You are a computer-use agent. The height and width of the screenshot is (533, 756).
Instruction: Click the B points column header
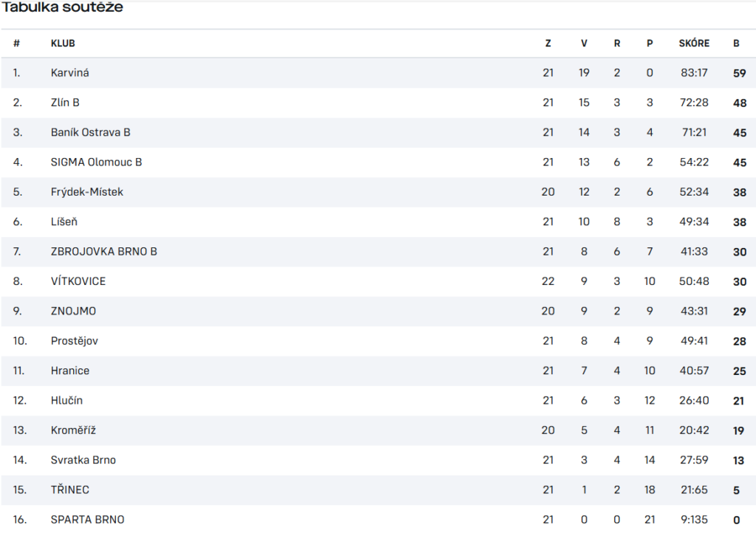coord(736,44)
